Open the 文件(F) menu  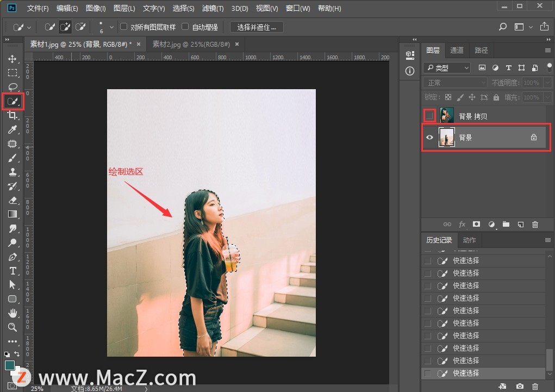tap(38, 8)
